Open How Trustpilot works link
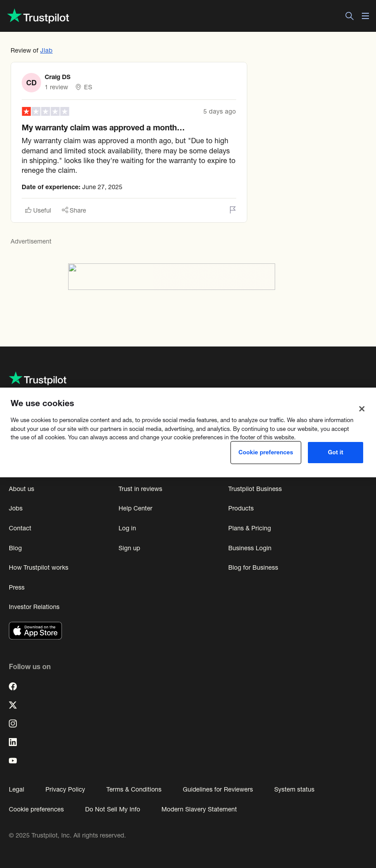 [x=39, y=567]
